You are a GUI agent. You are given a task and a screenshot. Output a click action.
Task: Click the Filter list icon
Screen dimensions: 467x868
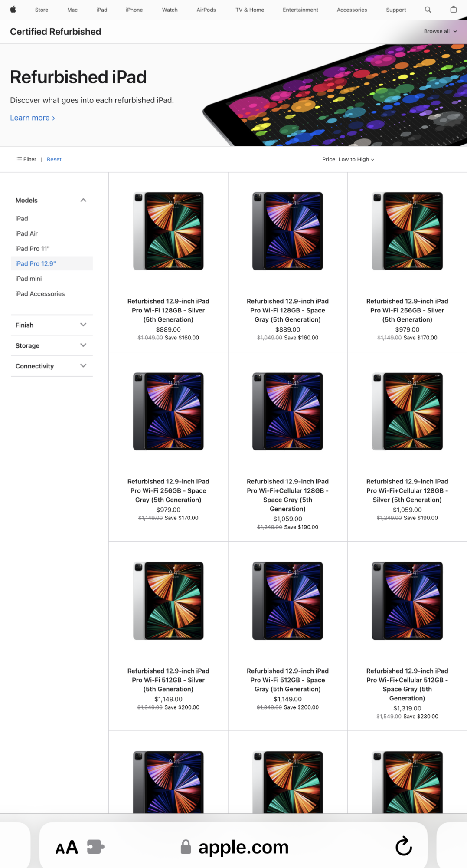pos(19,159)
